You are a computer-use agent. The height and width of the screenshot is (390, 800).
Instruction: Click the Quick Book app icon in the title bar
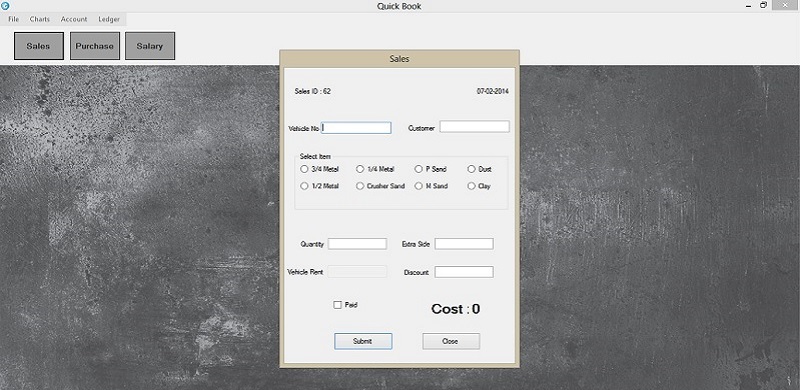tap(6, 6)
